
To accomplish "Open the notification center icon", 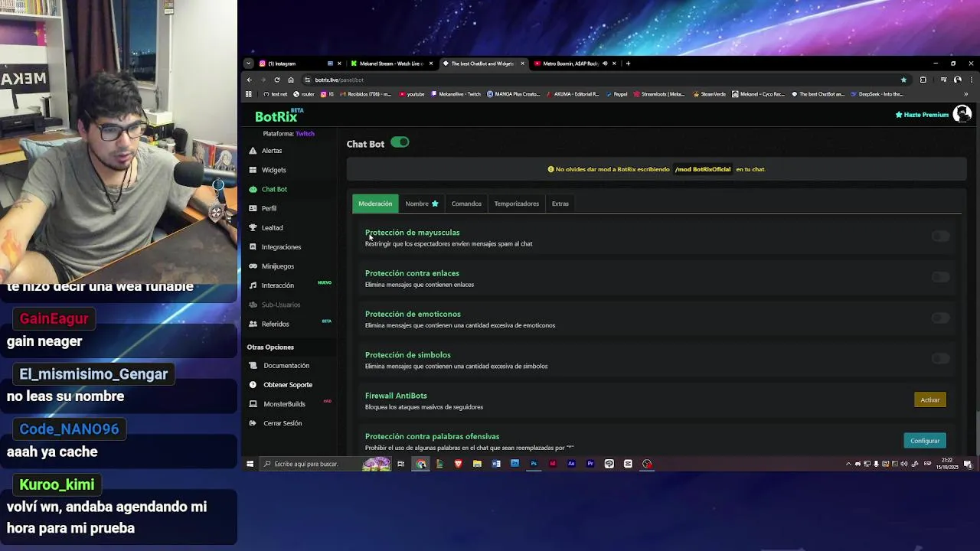I will (x=968, y=464).
